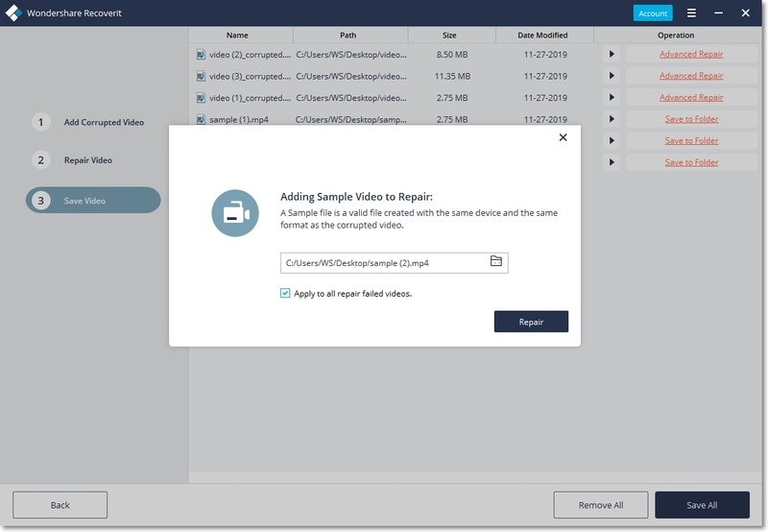Select the Repair Video step
768x532 pixels.
87,160
